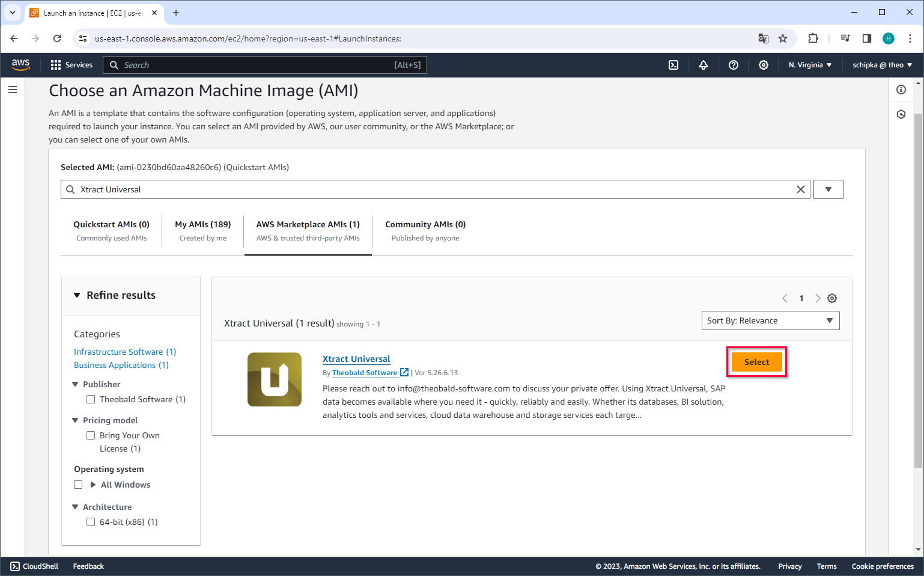Open the schipka @ theo account menu

point(882,65)
